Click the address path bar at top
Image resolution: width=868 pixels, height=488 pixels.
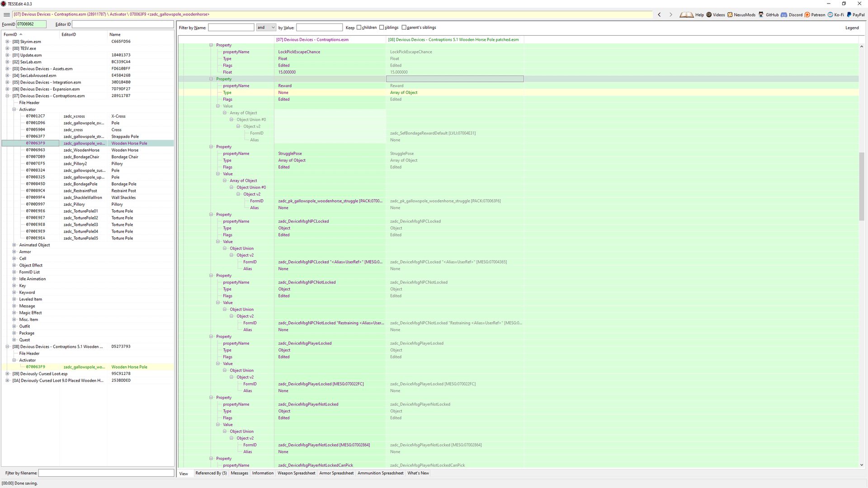332,14
